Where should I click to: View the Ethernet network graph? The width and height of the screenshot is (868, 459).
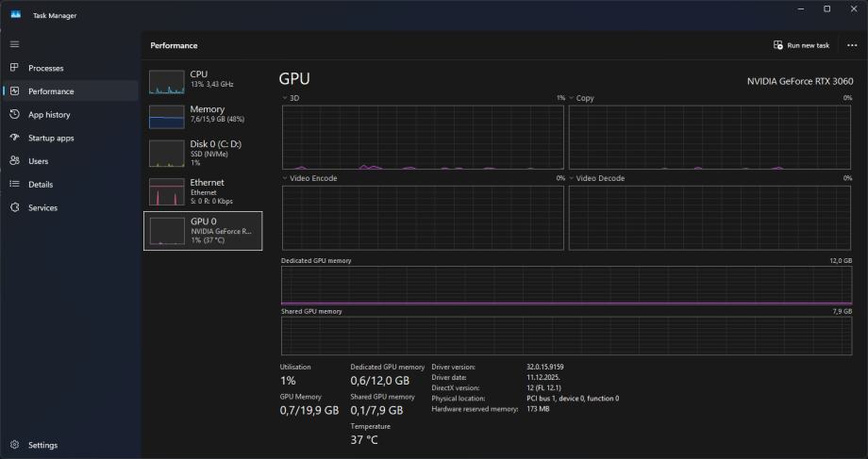(x=203, y=189)
